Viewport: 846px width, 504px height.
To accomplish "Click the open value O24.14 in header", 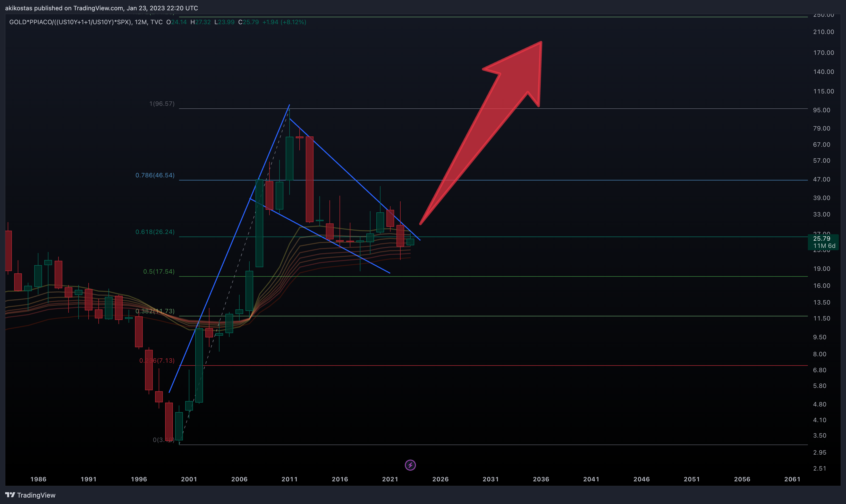I will point(176,22).
